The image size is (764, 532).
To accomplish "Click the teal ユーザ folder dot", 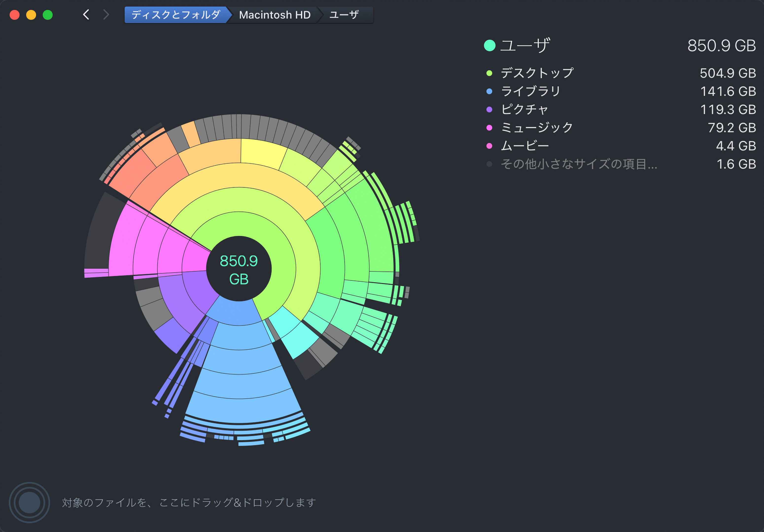I will coord(489,46).
